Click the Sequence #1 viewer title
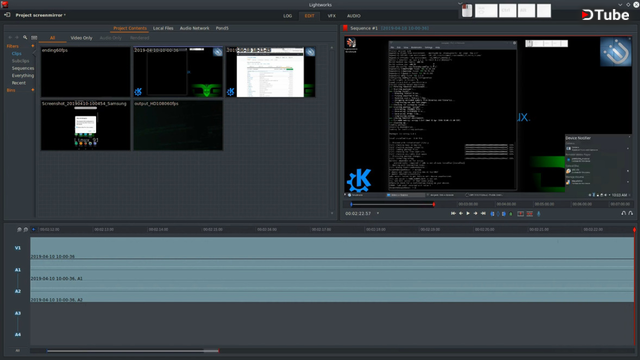This screenshot has width=640, height=360. 364,28
